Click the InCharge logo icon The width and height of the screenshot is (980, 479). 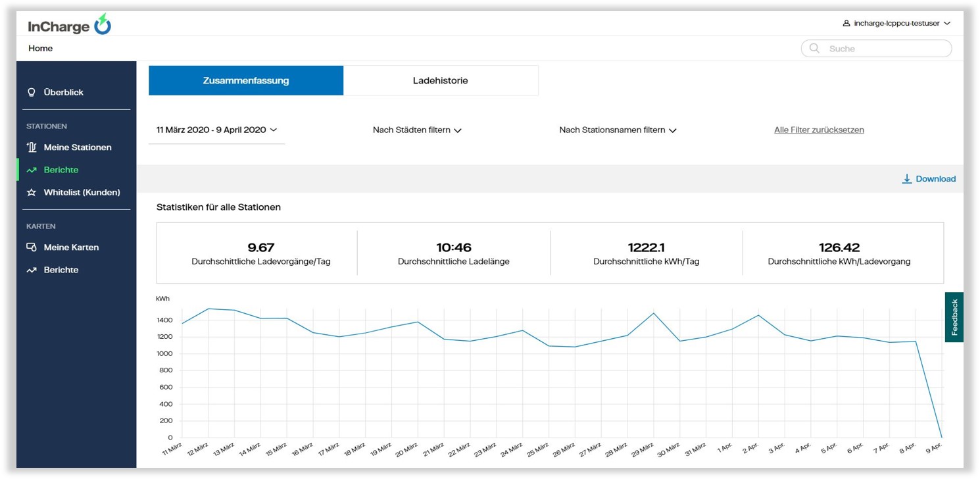(x=103, y=25)
